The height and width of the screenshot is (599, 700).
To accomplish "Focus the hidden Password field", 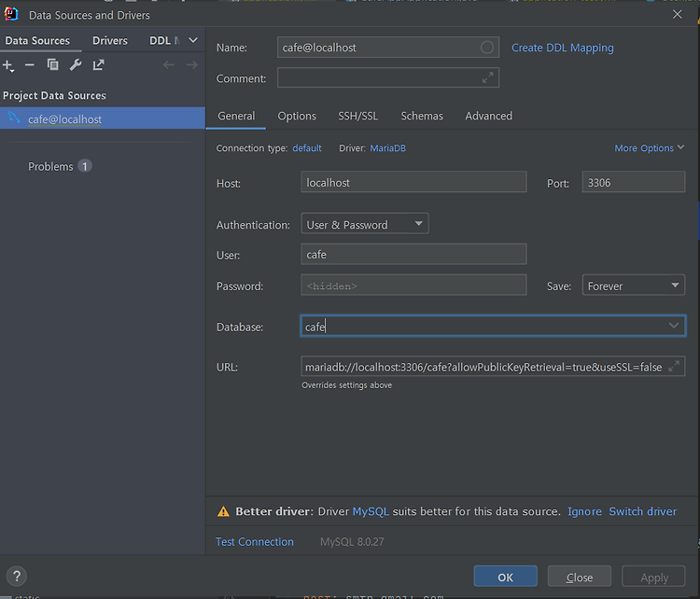I will coord(413,286).
